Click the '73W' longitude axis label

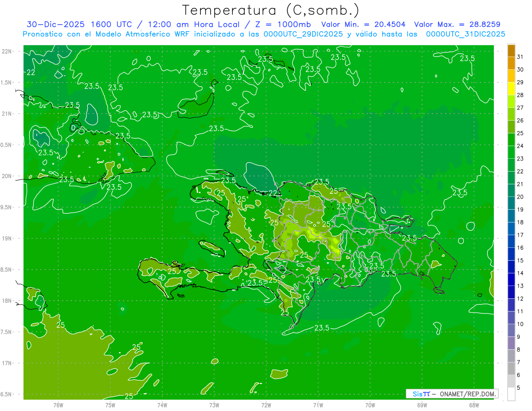[214, 405]
